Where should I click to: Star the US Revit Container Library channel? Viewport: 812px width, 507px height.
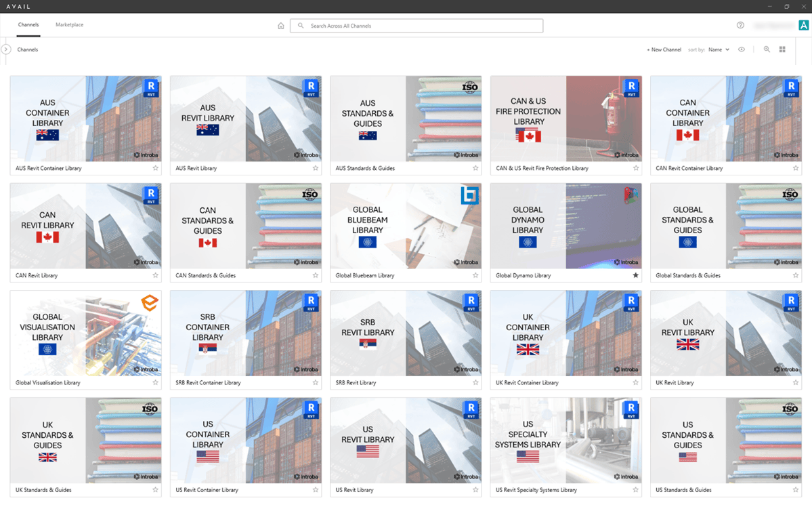click(x=316, y=490)
